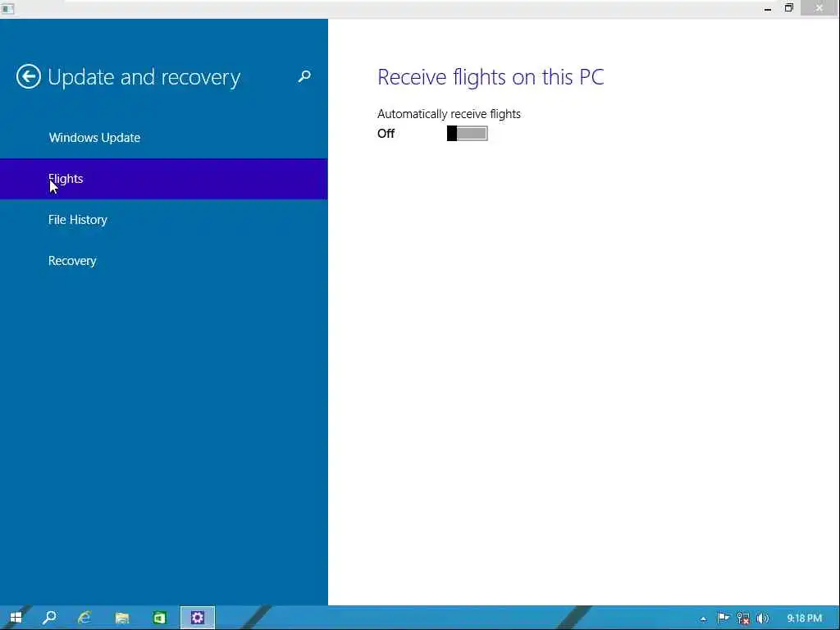Select the "Update and recovery" title
The height and width of the screenshot is (630, 840).
click(144, 78)
